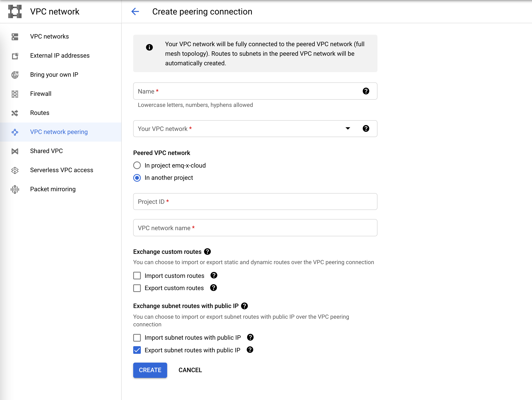The image size is (532, 400).
Task: Click the Firewall sidebar icon
Action: click(x=15, y=94)
